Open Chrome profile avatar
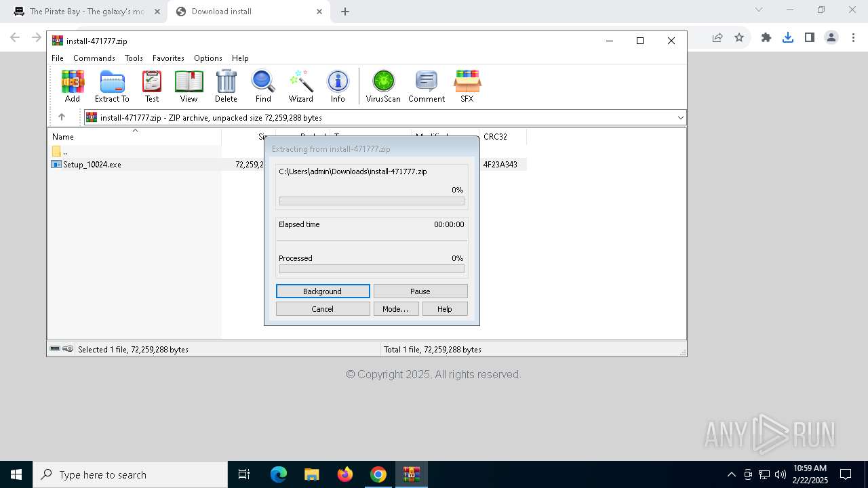 point(831,38)
